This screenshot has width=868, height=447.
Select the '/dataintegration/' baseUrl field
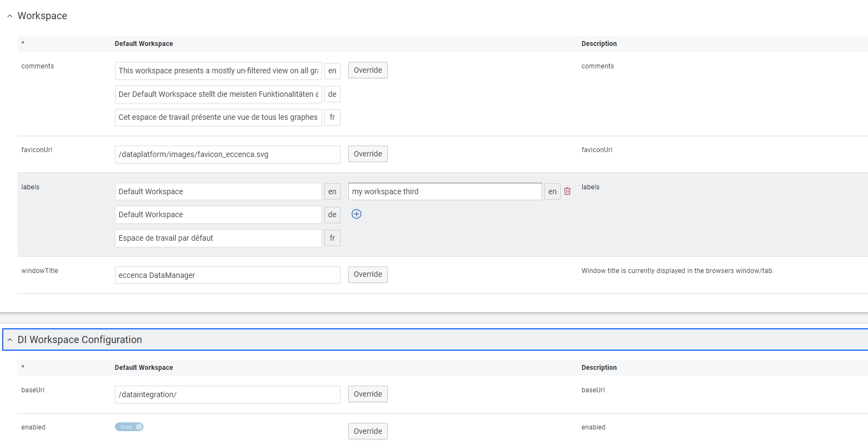click(x=228, y=394)
